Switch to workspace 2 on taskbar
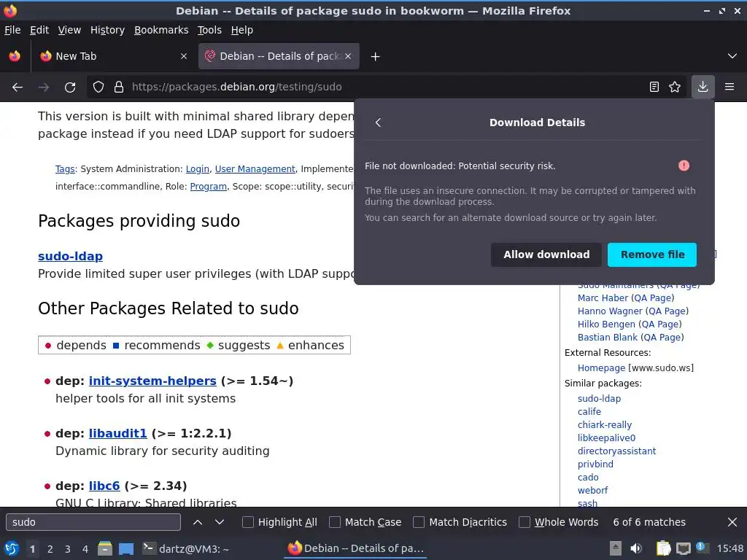747x560 pixels. click(50, 549)
